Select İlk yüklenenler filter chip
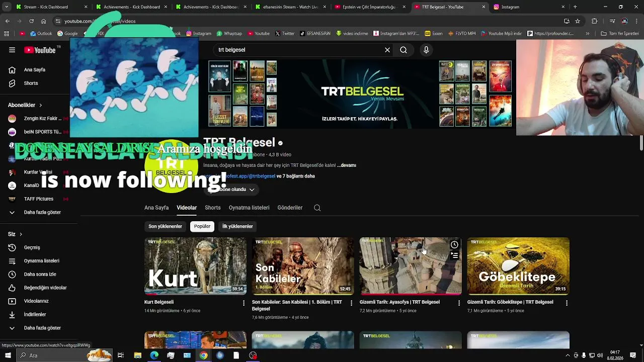Viewport: 644px width, 362px height. point(237,226)
